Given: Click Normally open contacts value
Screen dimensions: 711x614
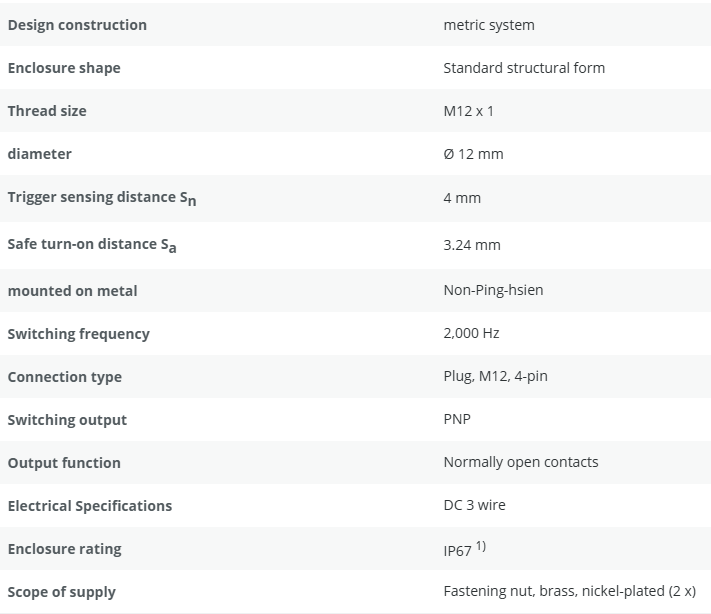Looking at the screenshot, I should pos(521,462).
